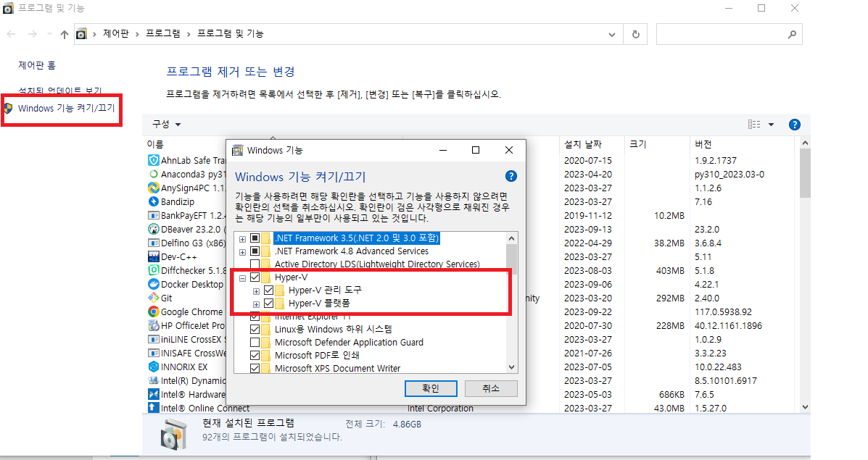This screenshot has width=868, height=460.
Task: Click the address bar refresh icon
Action: pyautogui.click(x=635, y=34)
